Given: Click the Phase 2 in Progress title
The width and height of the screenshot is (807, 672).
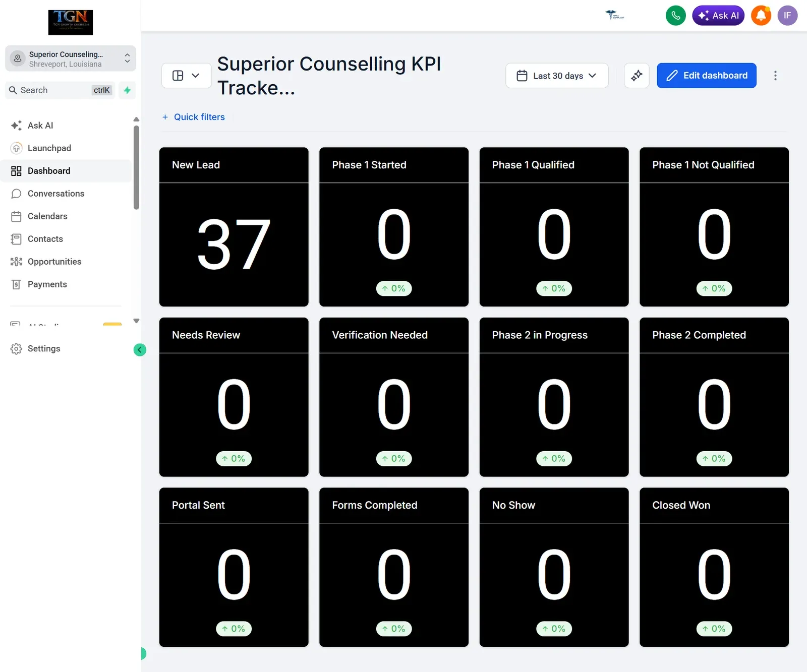Looking at the screenshot, I should coord(540,335).
